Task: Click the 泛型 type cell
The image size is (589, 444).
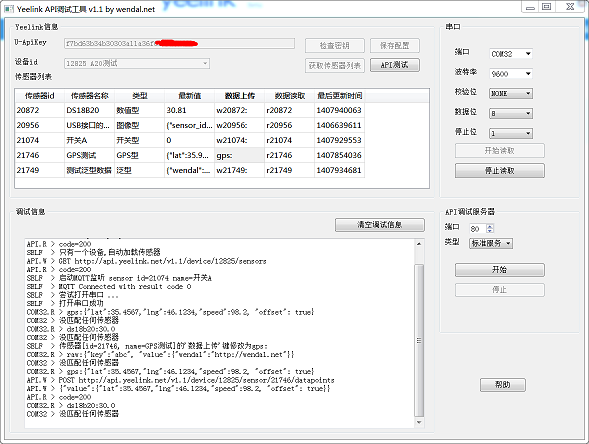Action: (139, 170)
